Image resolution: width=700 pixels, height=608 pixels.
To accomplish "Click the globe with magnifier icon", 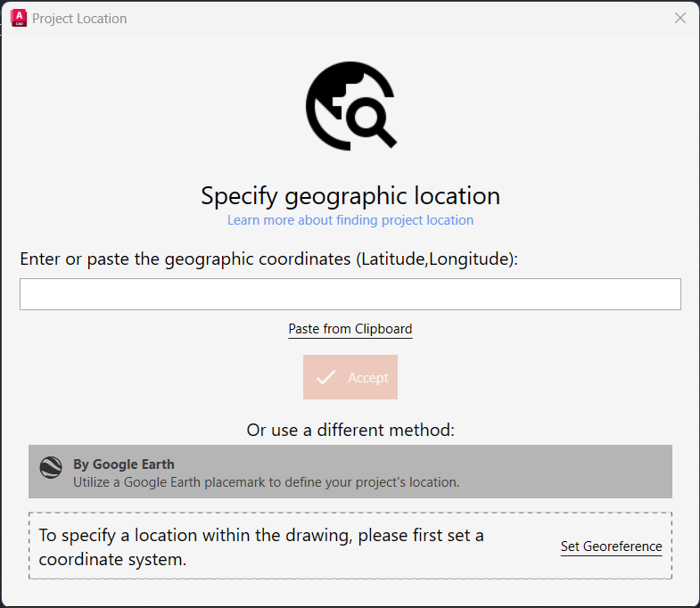I will point(351,106).
